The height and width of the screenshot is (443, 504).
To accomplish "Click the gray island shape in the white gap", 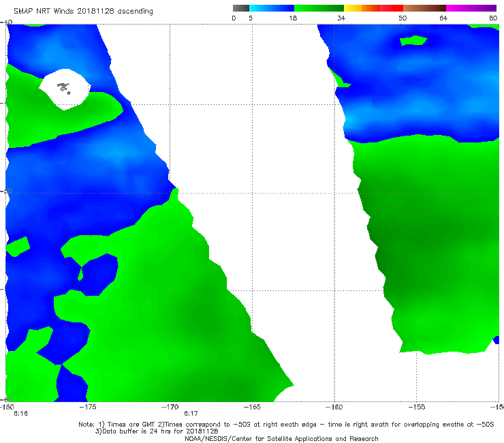I will point(63,88).
